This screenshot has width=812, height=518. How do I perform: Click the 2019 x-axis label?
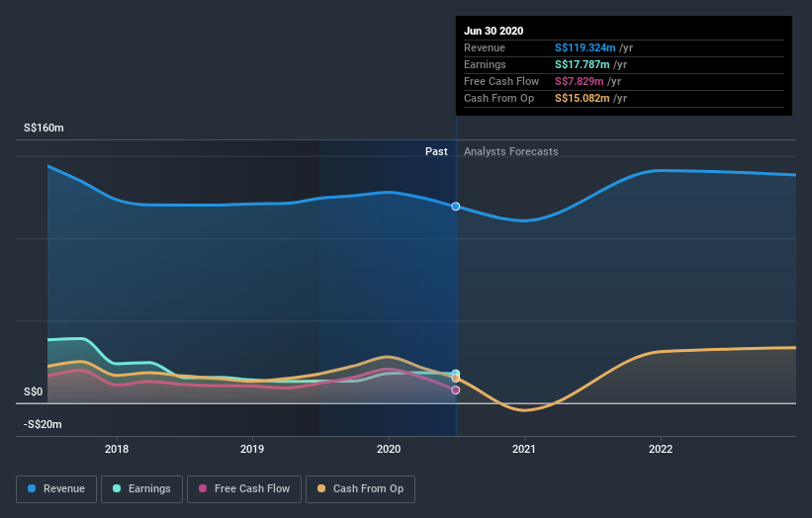point(252,449)
